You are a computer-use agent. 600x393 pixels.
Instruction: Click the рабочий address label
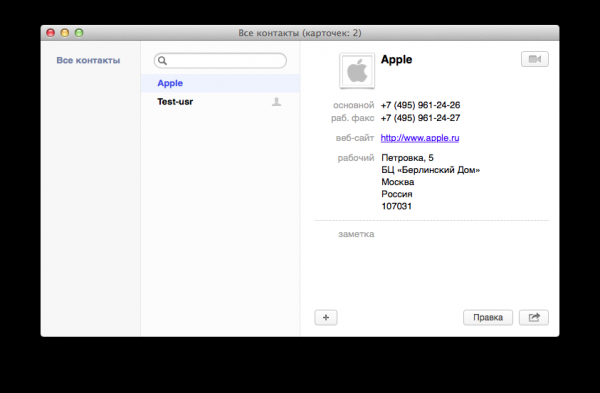pyautogui.click(x=355, y=158)
